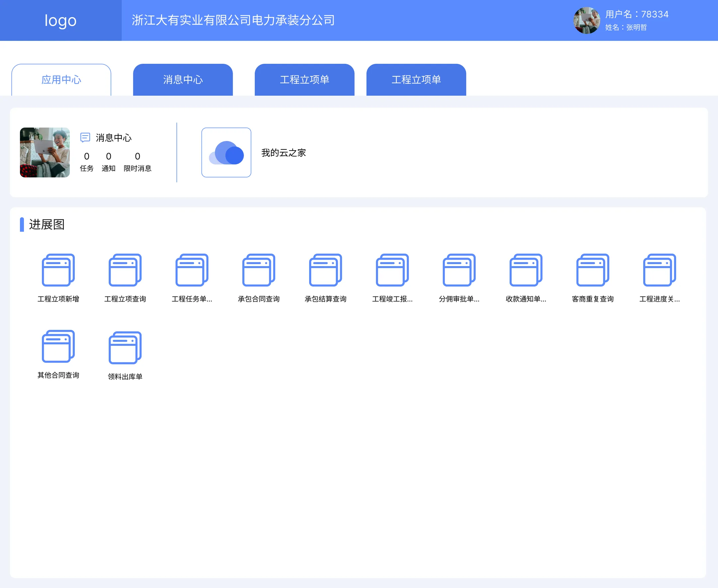The height and width of the screenshot is (588, 718).
Task: Open the 领料出库单 app icon
Action: pyautogui.click(x=125, y=347)
